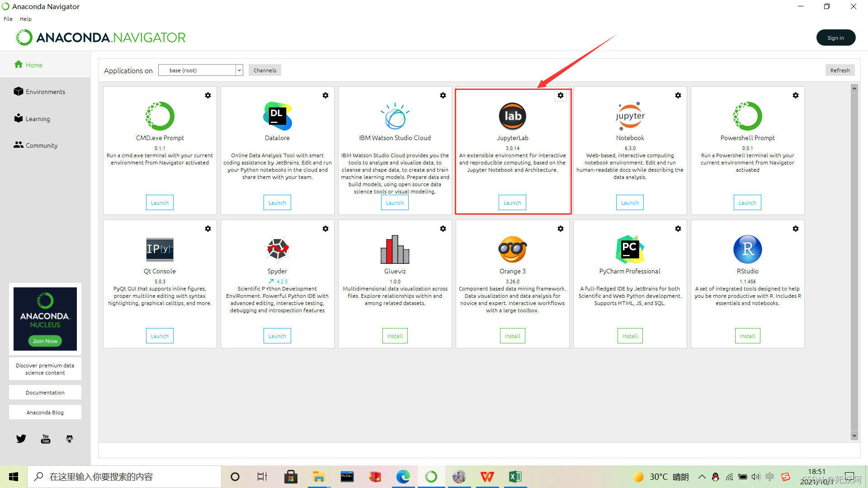Image resolution: width=868 pixels, height=488 pixels.
Task: Click Sign In button top right
Action: [x=836, y=37]
